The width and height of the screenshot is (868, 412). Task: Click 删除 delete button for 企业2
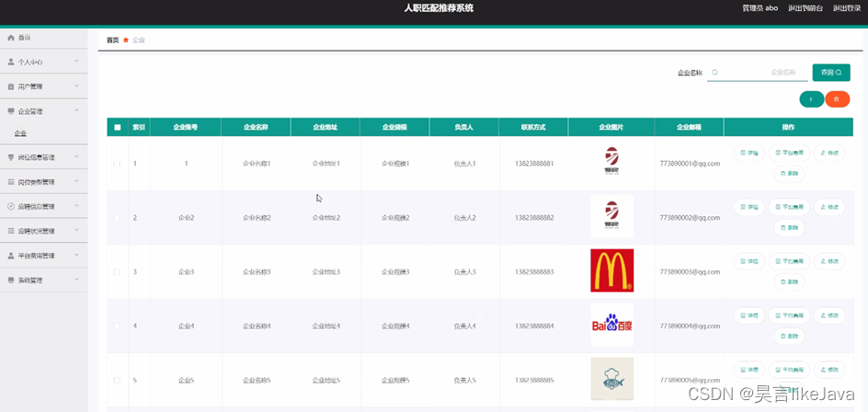[789, 227]
